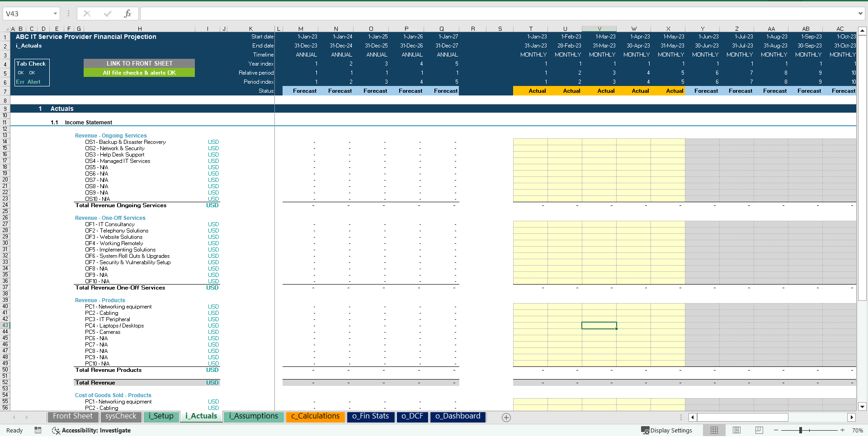Add a new sheet with plus icon
Image resolution: width=868 pixels, height=437 pixels.
pos(506,418)
